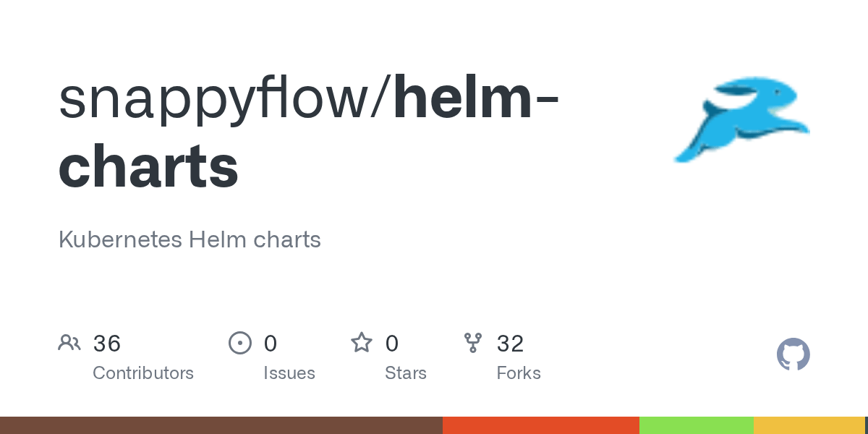
Task: Click the Kubernetes Helm charts description
Action: [190, 239]
